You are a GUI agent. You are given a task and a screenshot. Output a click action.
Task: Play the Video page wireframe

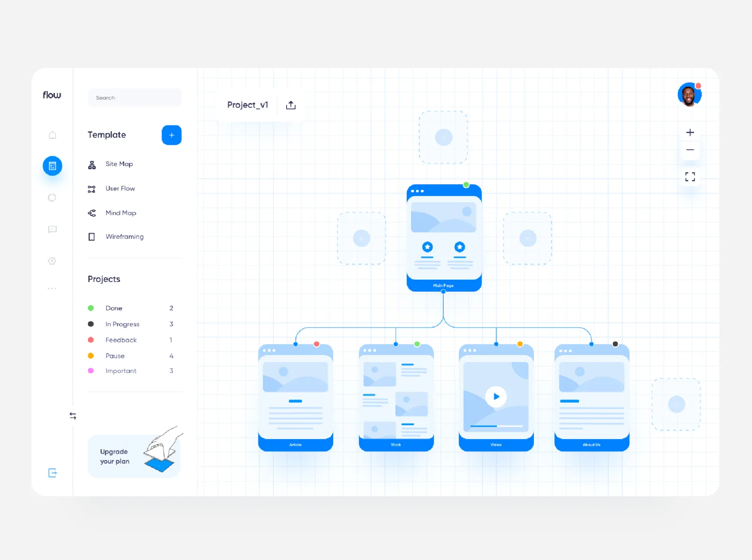pos(496,396)
